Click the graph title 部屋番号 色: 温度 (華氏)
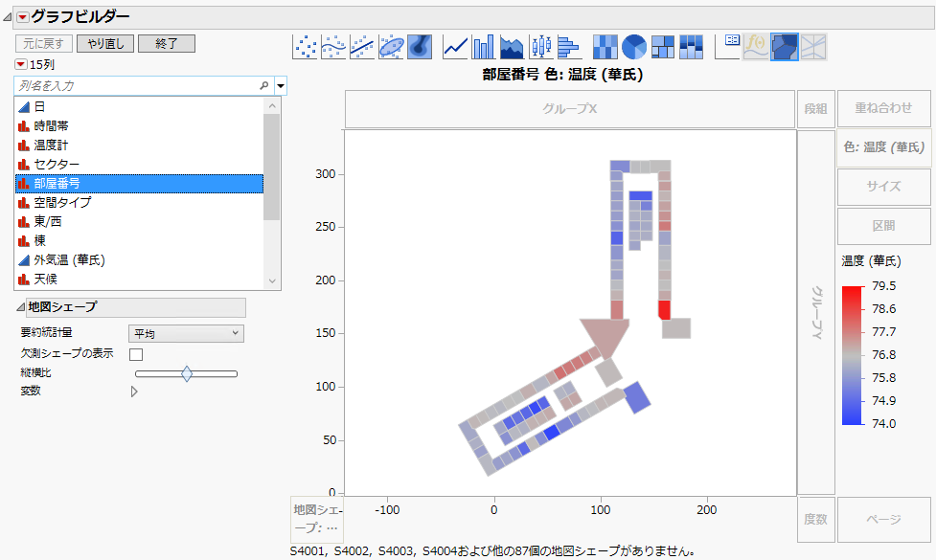 (562, 75)
